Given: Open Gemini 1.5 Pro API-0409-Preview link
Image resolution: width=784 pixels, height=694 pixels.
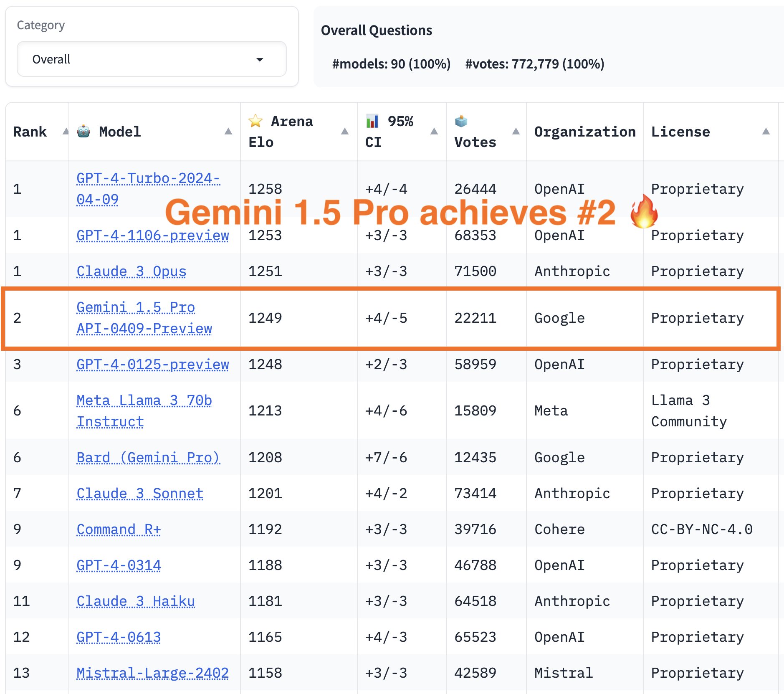Looking at the screenshot, I should coord(144,318).
